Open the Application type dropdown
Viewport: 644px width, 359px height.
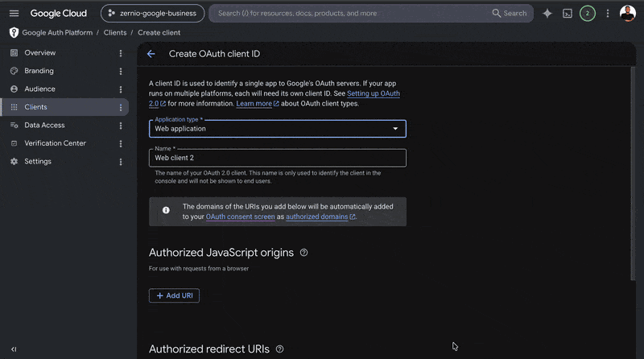278,129
